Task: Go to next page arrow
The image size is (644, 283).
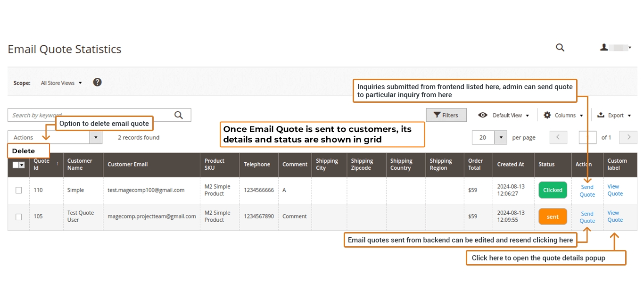Action: tap(628, 137)
